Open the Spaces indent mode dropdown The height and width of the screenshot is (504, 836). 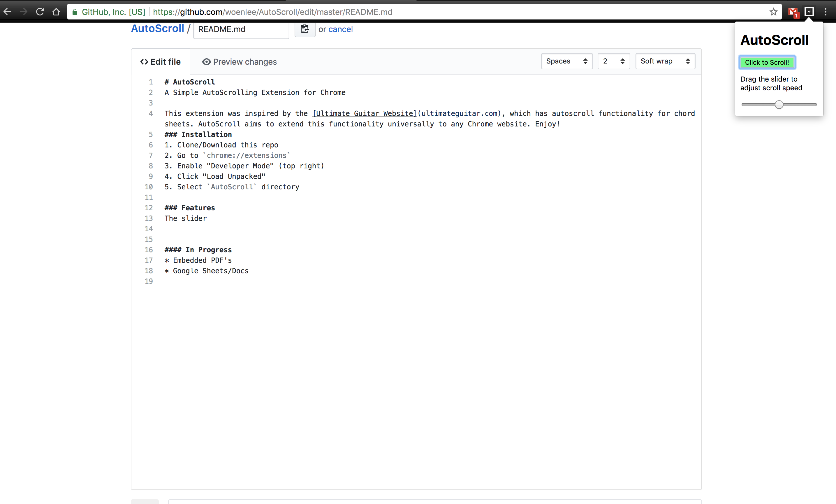566,61
